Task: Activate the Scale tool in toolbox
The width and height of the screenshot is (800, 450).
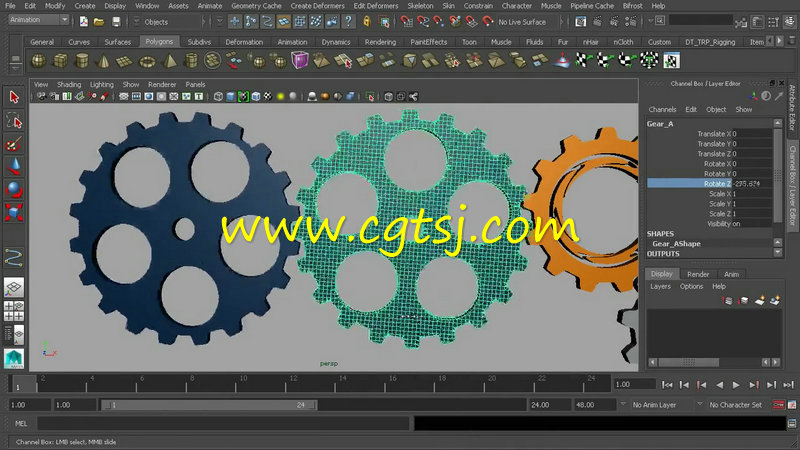Action: (x=14, y=212)
